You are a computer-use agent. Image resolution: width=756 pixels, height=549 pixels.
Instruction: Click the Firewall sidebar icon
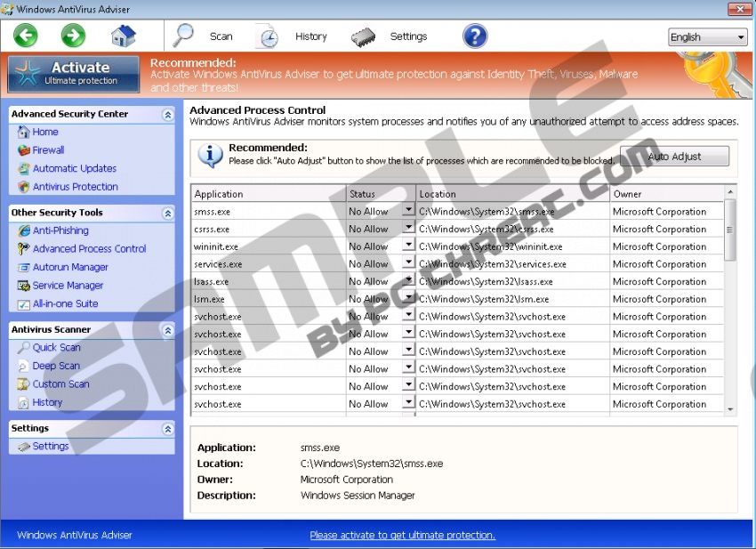(x=24, y=150)
